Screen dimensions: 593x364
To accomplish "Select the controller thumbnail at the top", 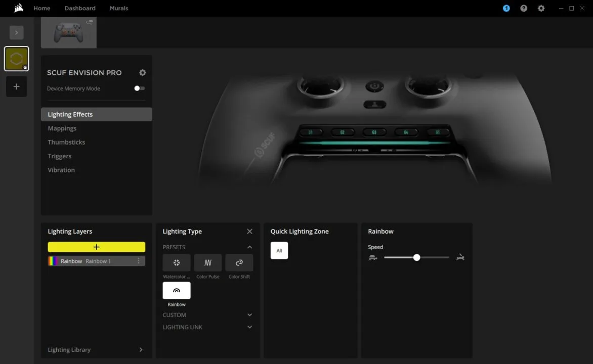I will (68, 32).
